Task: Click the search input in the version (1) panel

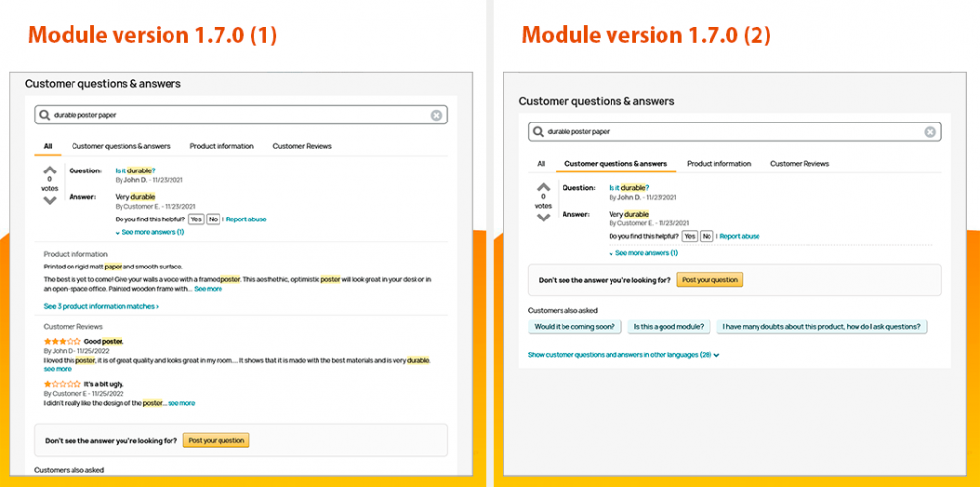Action: tap(241, 115)
